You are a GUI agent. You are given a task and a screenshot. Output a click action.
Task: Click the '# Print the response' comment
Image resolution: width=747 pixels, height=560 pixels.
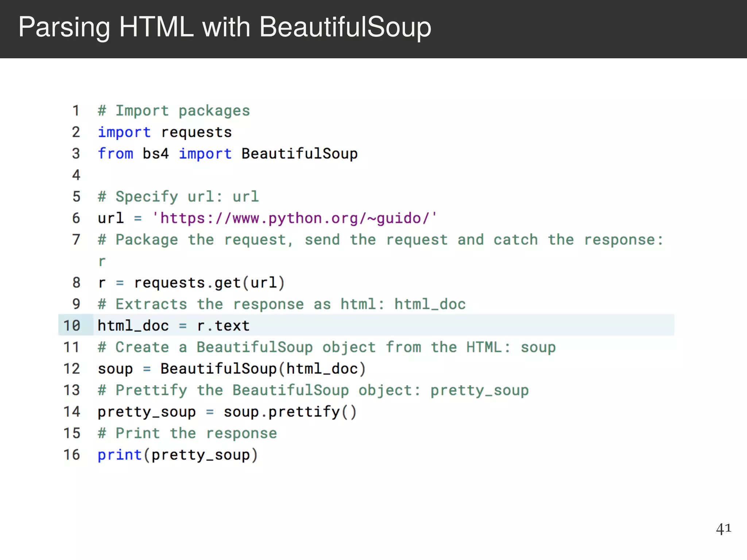tap(187, 433)
